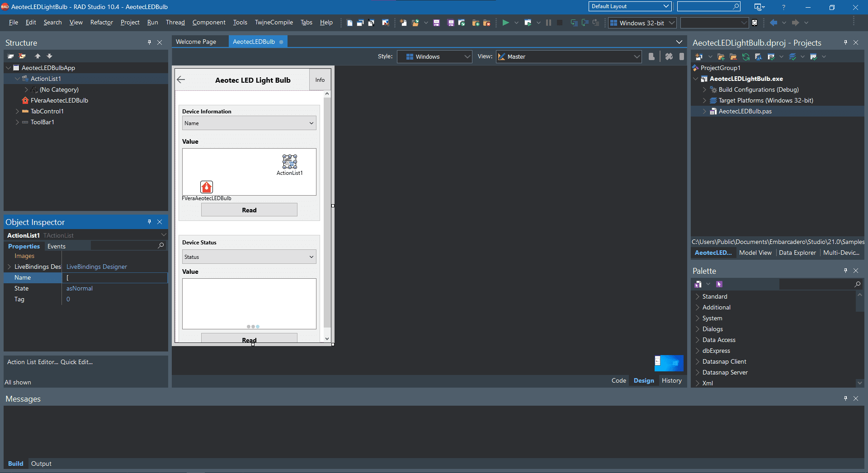Click the Name property input field

pos(115,278)
